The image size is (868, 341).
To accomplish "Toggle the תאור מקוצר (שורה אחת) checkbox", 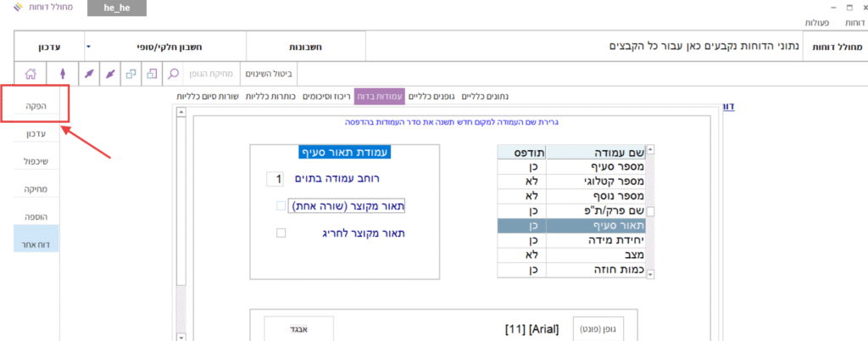I will [x=281, y=206].
